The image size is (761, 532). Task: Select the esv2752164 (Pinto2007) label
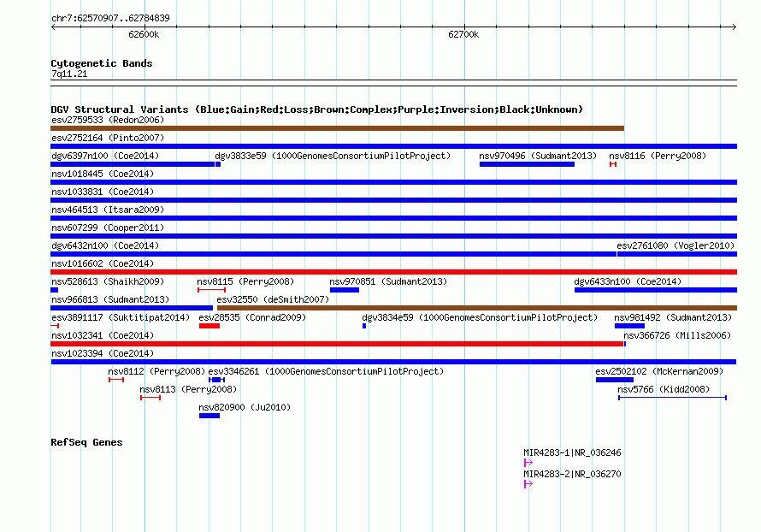click(108, 138)
